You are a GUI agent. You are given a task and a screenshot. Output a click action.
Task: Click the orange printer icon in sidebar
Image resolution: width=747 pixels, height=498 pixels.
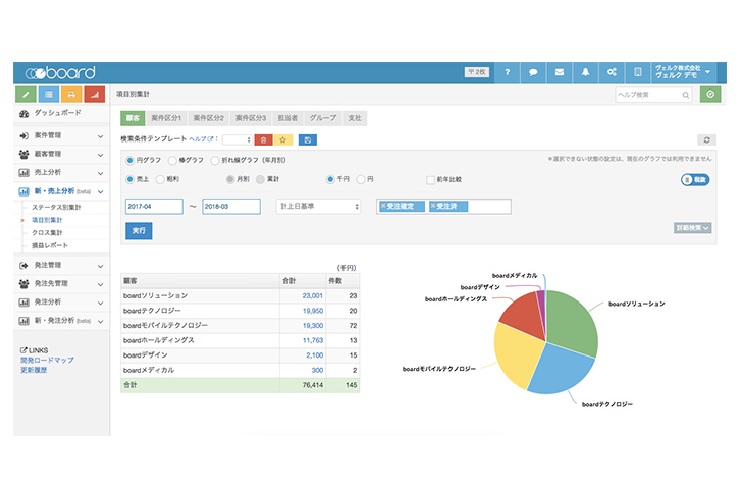pyautogui.click(x=71, y=94)
